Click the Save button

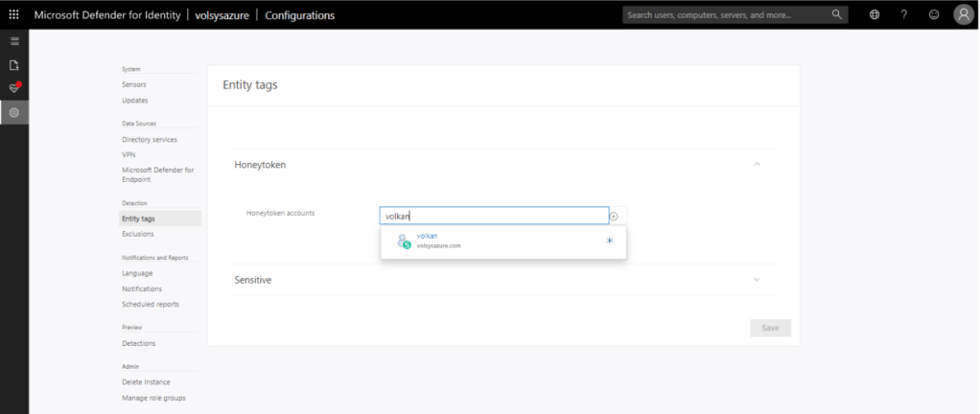(x=770, y=328)
